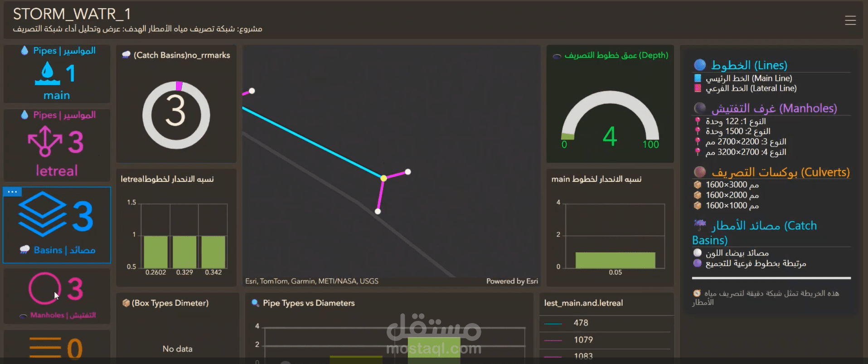Click the 1600×2000 culvert legend entry

pyautogui.click(x=732, y=195)
